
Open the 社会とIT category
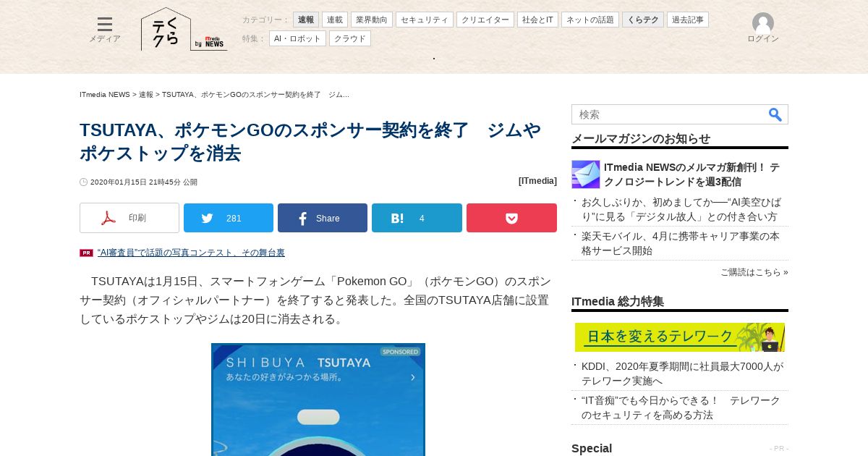pyautogui.click(x=537, y=20)
